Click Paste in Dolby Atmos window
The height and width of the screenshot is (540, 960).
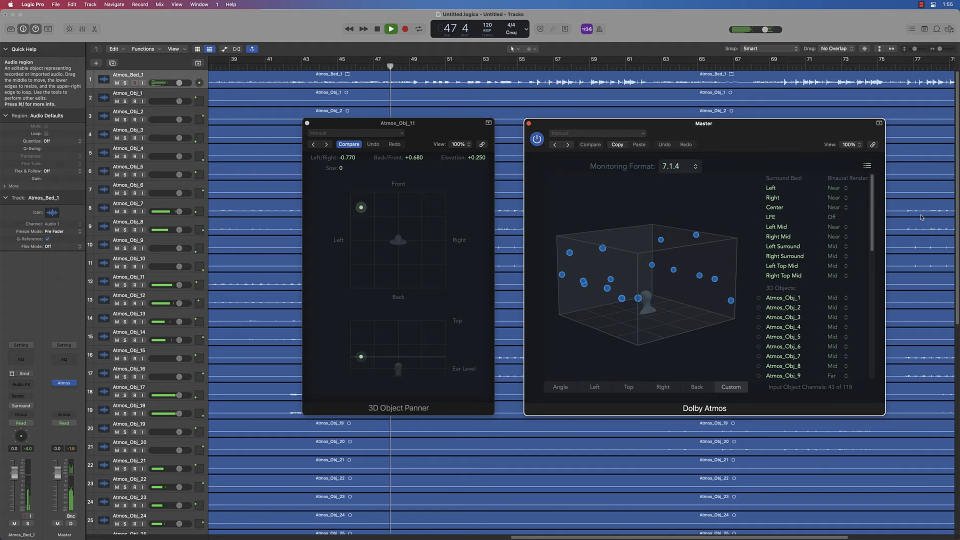(639, 144)
